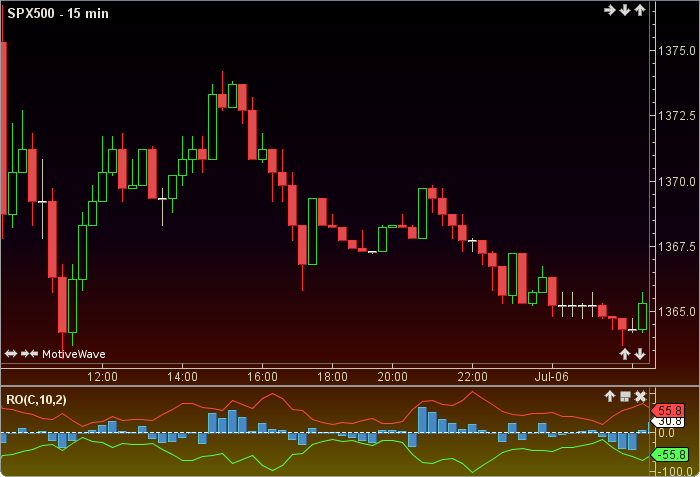Click the 1375.0 price axis label
Image resolution: width=700 pixels, height=477 pixels.
click(x=677, y=51)
